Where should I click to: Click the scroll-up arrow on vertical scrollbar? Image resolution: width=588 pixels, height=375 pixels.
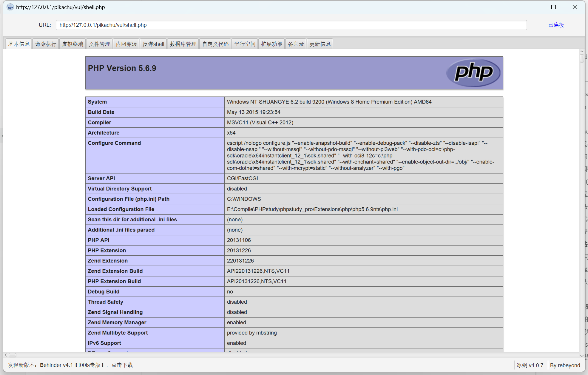click(x=582, y=52)
